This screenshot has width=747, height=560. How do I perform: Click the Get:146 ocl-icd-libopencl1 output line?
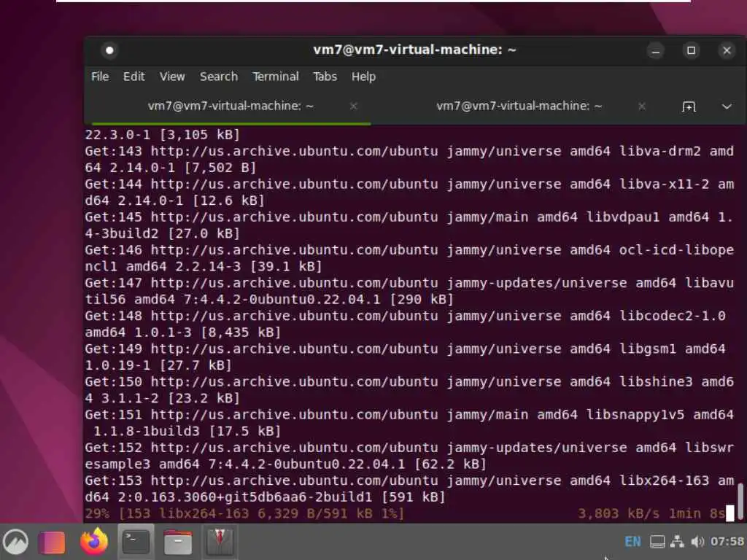(409, 258)
